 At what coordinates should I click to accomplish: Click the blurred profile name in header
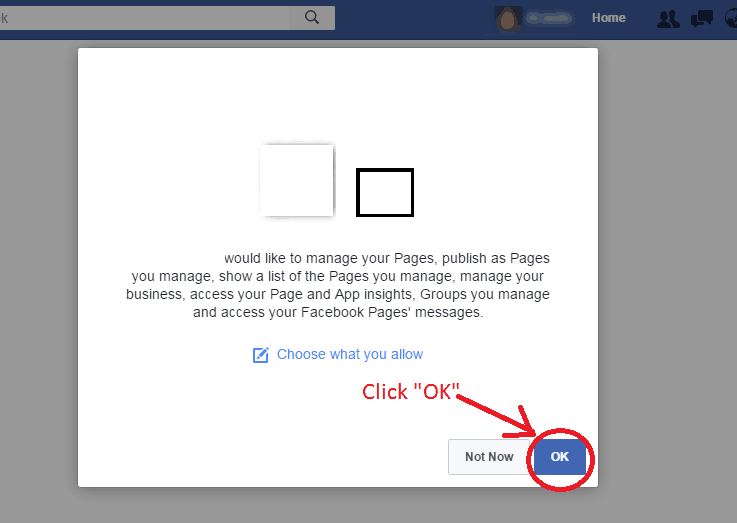[549, 19]
